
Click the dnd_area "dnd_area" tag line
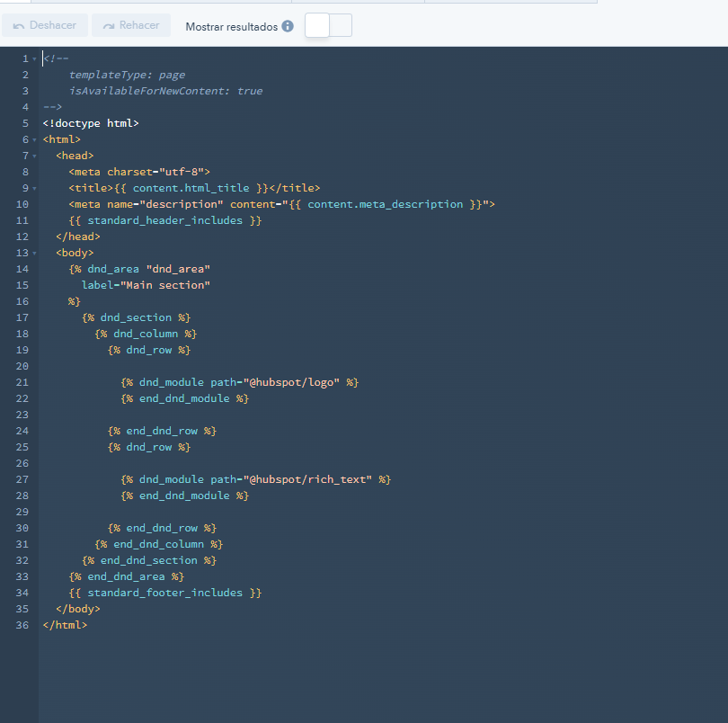pyautogui.click(x=139, y=269)
